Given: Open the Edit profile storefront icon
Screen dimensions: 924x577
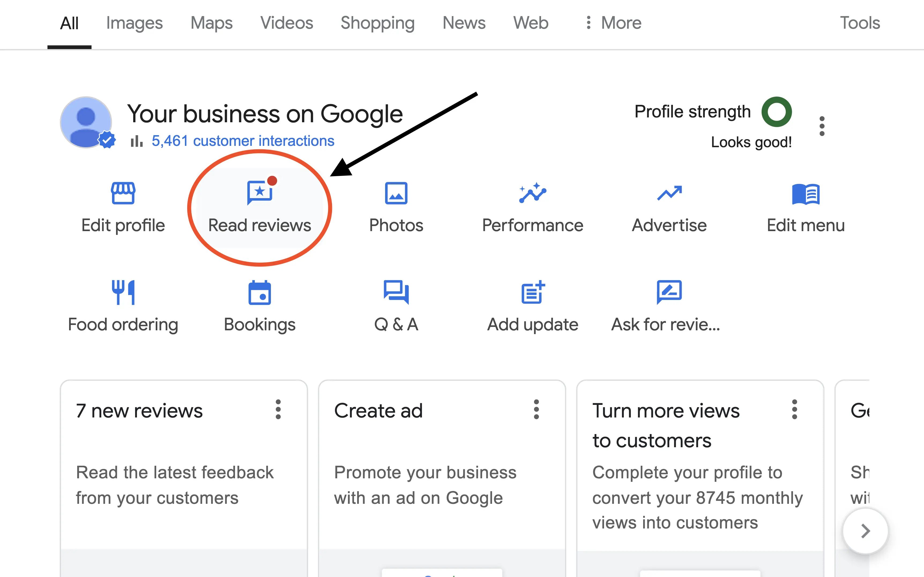Looking at the screenshot, I should click(123, 193).
